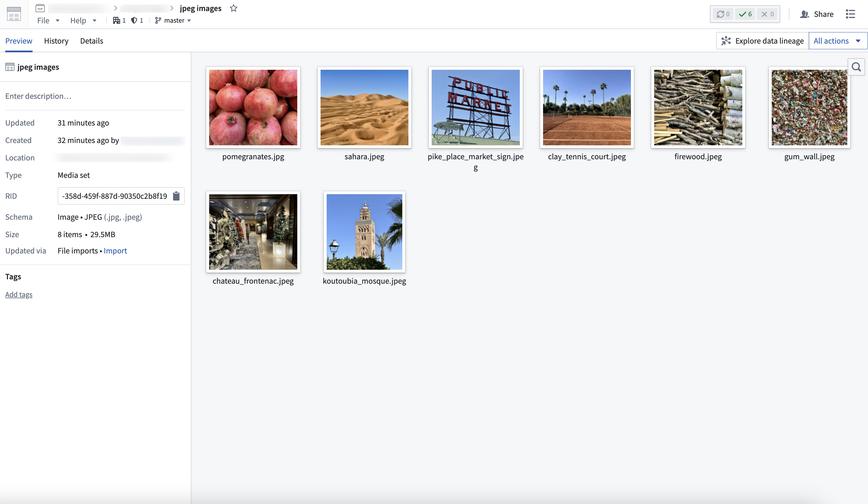This screenshot has height=504, width=868.
Task: Star jpeg images as a favorite
Action: tap(234, 8)
